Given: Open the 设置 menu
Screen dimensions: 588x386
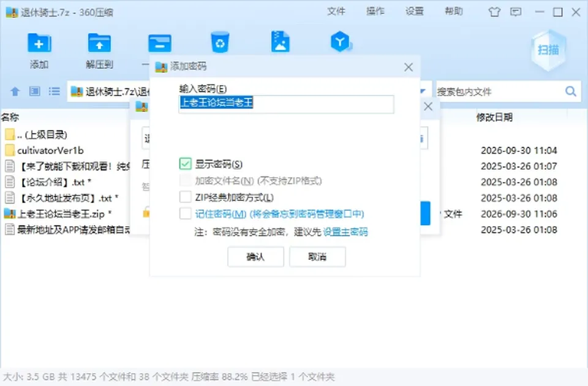Looking at the screenshot, I should (x=415, y=12).
